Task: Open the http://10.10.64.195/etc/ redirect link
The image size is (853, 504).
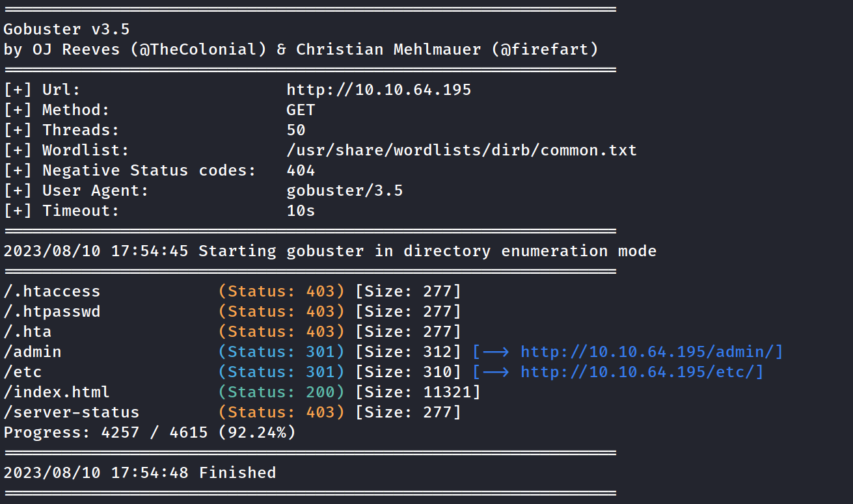Action: click(642, 372)
